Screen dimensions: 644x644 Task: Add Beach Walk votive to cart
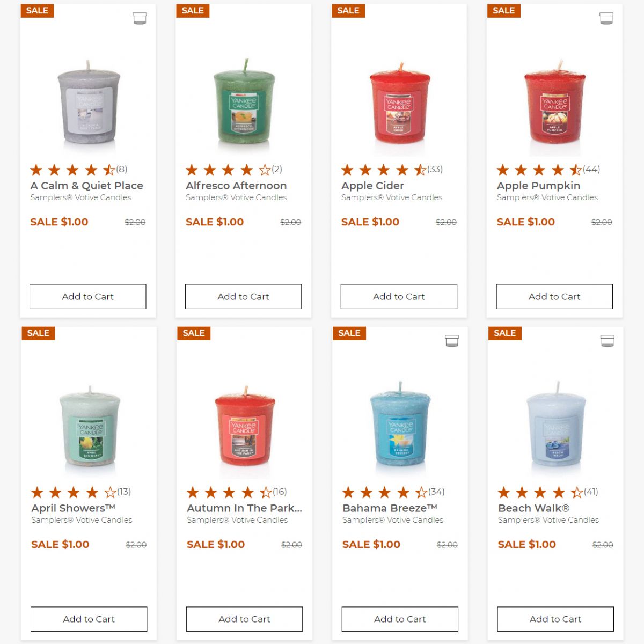coord(555,619)
